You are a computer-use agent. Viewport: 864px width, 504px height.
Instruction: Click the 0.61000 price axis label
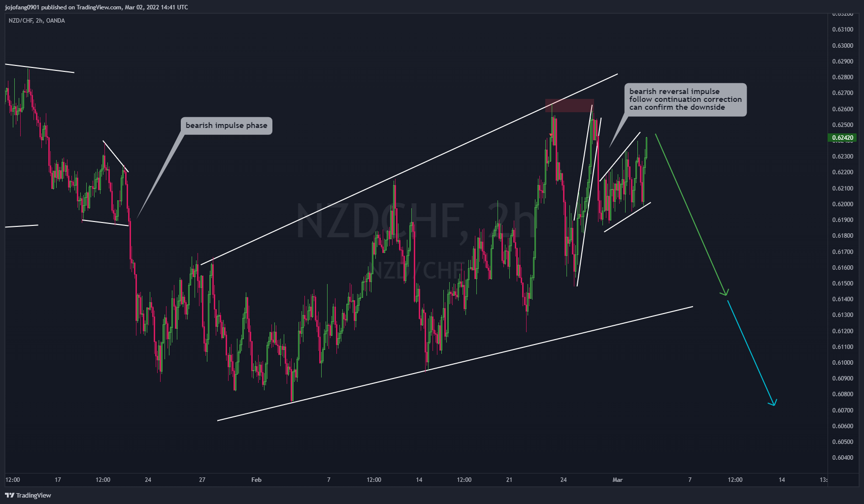point(842,363)
